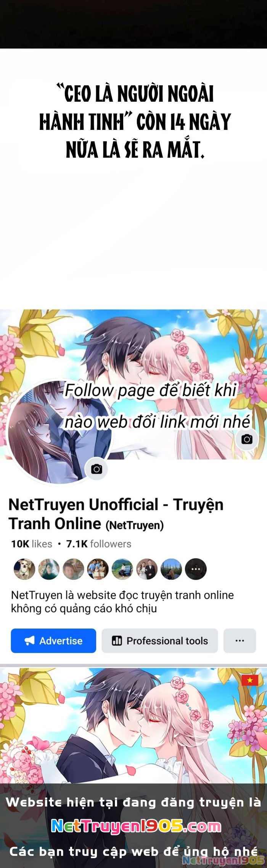Click the NetTruyen1905.com website link

tap(136, 826)
